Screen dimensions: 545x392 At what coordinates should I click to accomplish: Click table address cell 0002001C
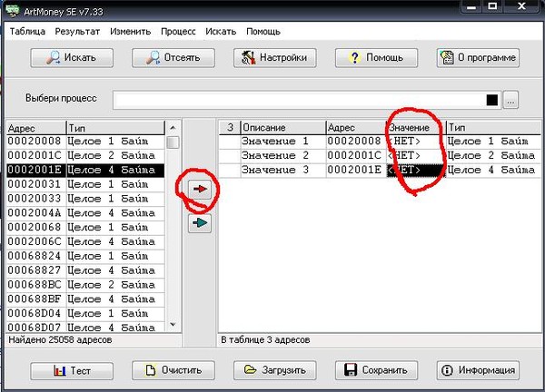tap(356, 155)
